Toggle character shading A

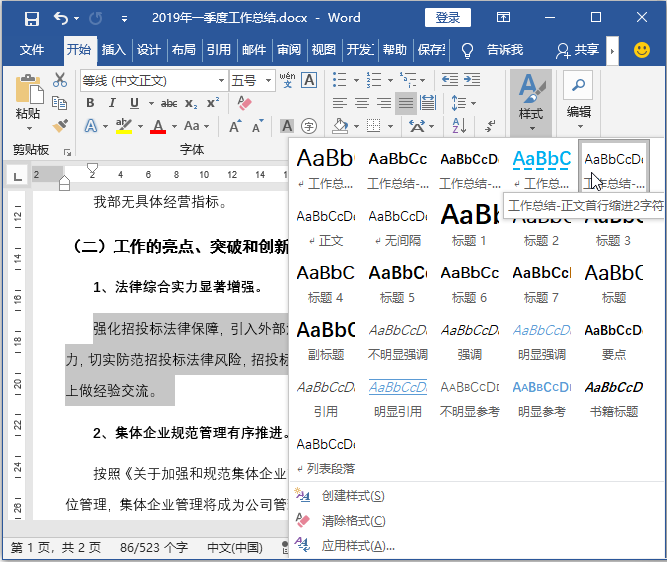coord(287,126)
